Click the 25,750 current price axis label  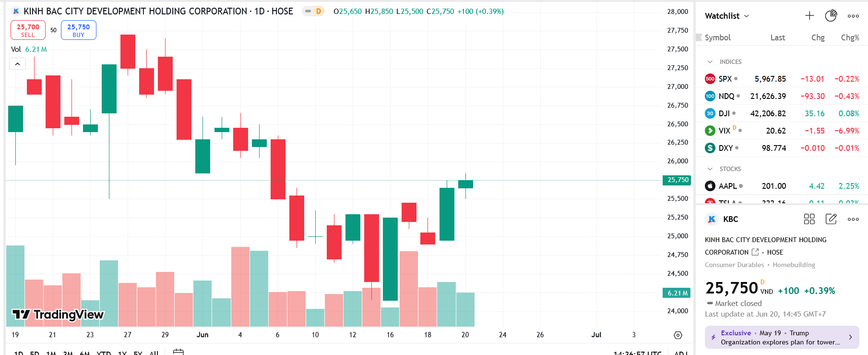pos(678,180)
